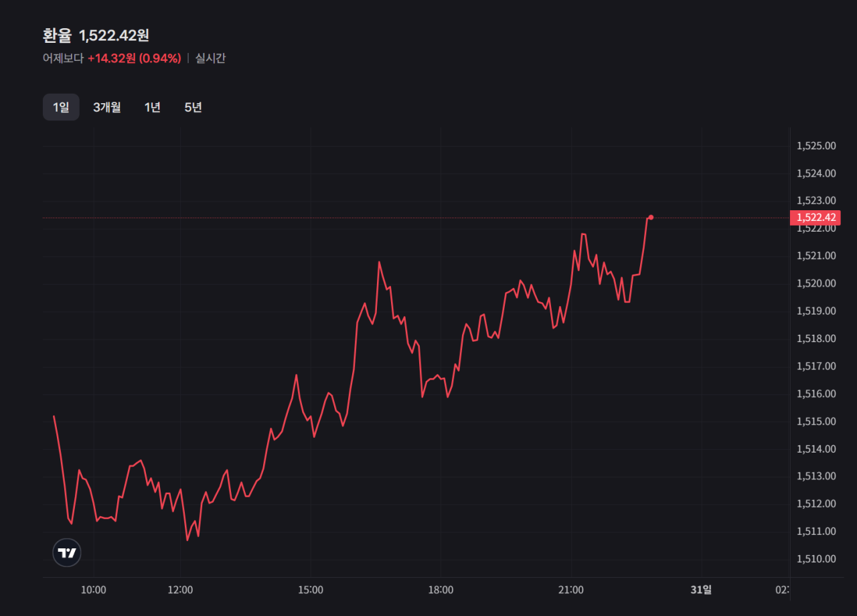Image resolution: width=857 pixels, height=616 pixels.
Task: Click the 환율 1,522.42원 heading
Action: click(96, 35)
